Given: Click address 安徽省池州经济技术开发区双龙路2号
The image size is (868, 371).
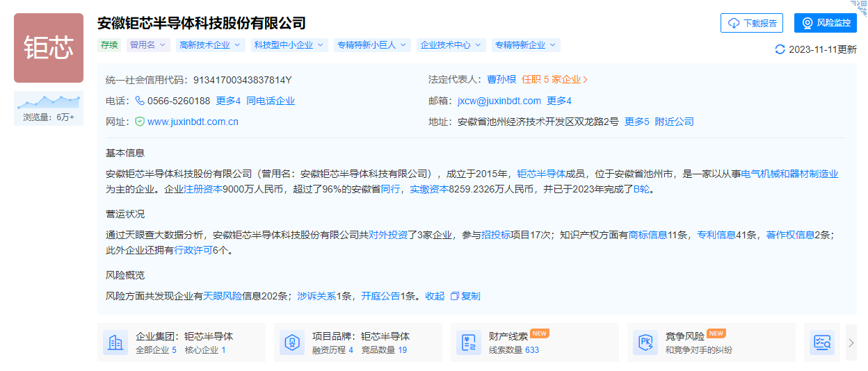Looking at the screenshot, I should (538, 122).
